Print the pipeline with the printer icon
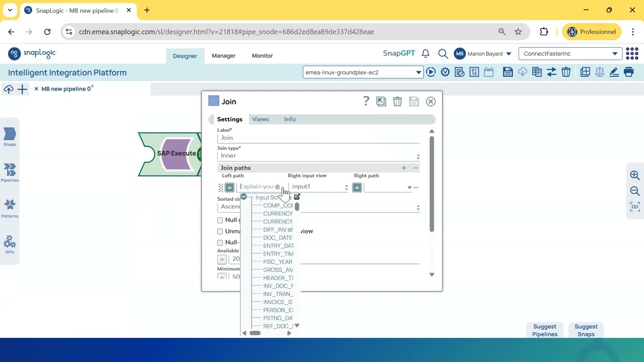Image resolution: width=644 pixels, height=362 pixels. tap(629, 72)
